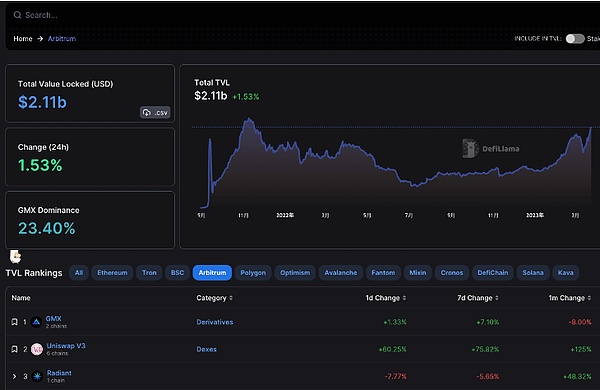Sort by 1d Change column

[386, 298]
